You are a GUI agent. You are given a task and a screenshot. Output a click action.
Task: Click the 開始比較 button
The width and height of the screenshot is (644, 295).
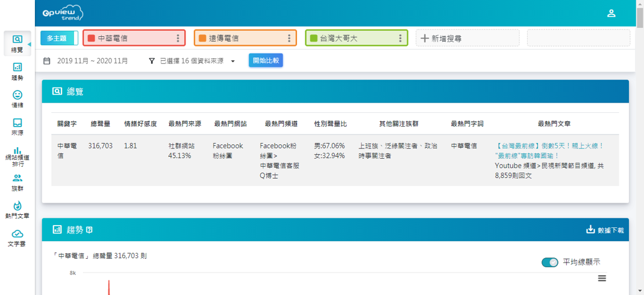pyautogui.click(x=266, y=60)
